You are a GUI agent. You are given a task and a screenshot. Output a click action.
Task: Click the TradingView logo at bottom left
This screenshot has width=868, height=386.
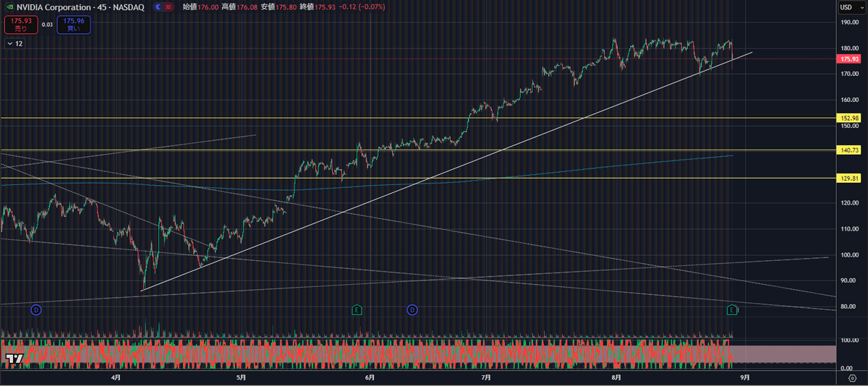tap(14, 358)
